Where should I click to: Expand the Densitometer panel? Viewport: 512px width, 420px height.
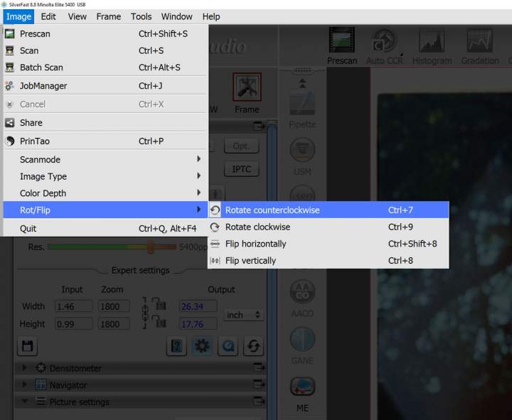pos(24,368)
